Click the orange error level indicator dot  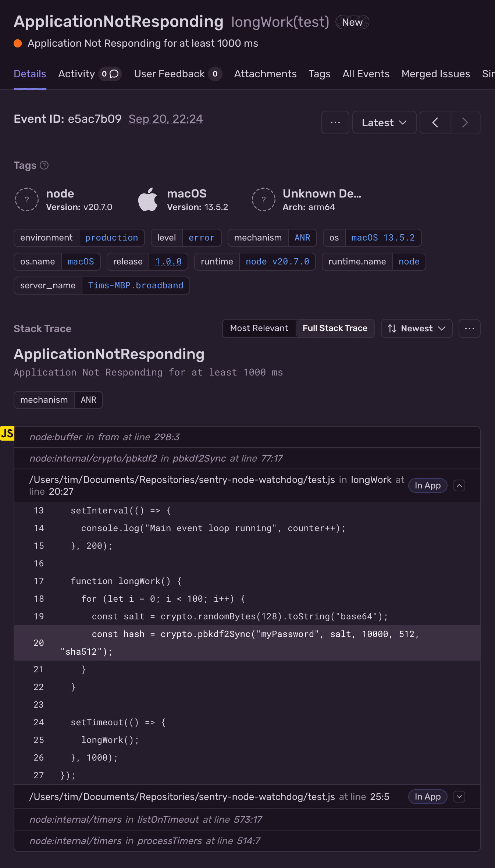click(18, 43)
